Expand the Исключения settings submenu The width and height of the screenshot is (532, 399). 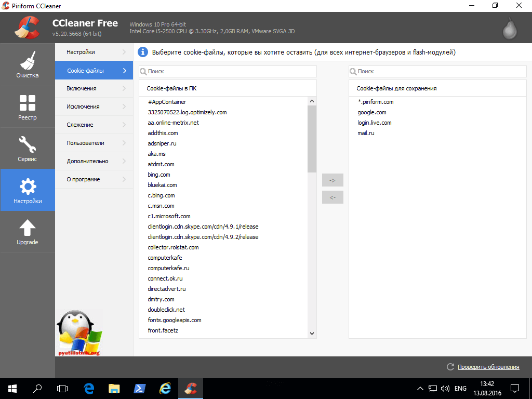pos(94,107)
